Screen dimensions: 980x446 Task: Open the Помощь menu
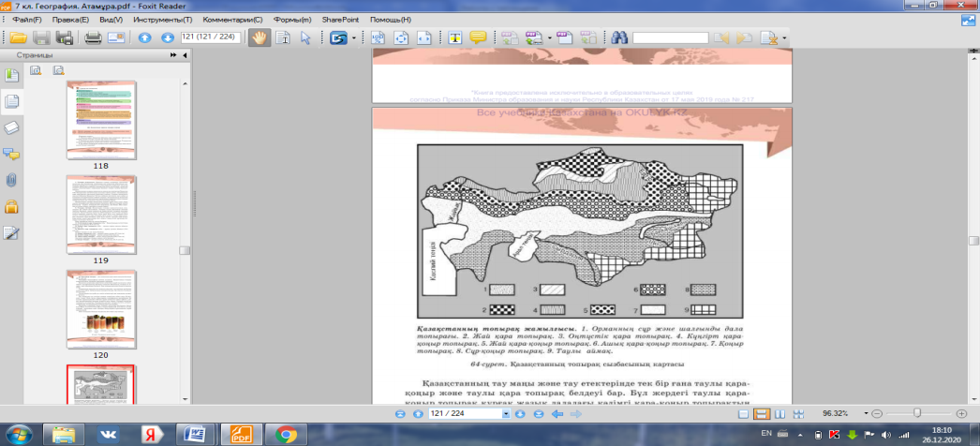(x=391, y=20)
